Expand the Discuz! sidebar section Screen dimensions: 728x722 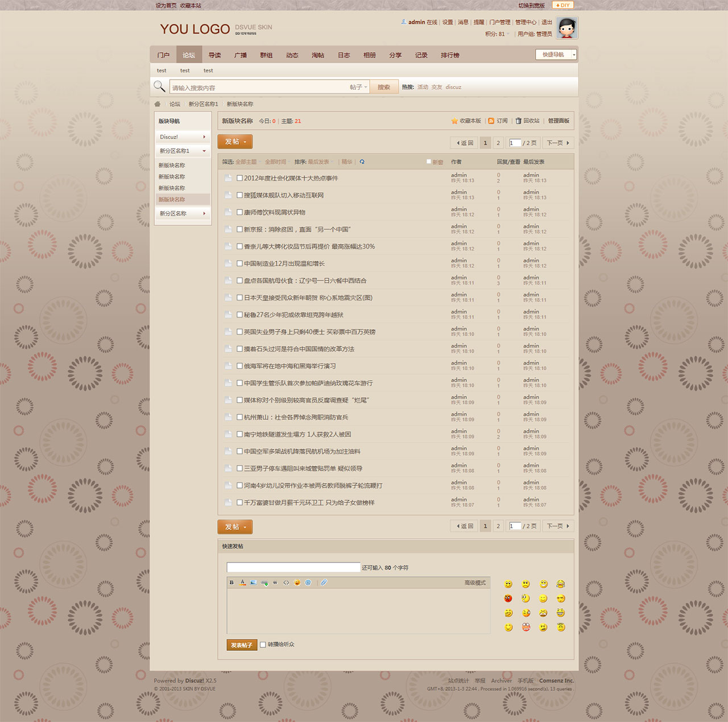point(183,137)
